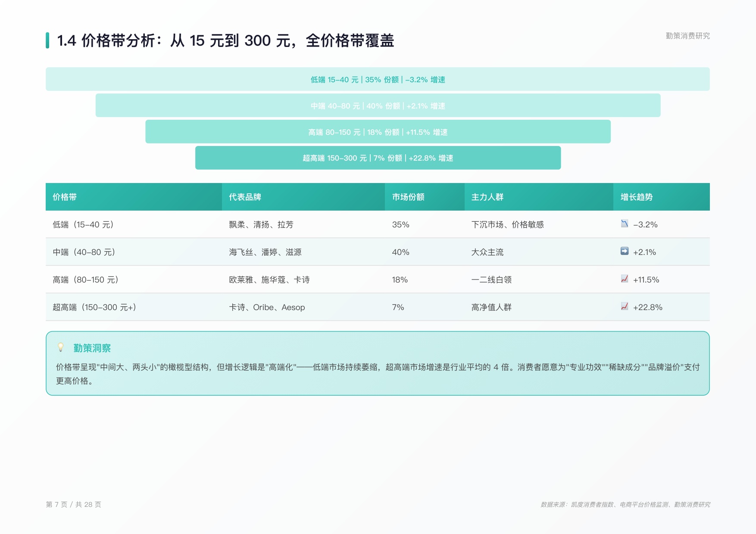This screenshot has height=534, width=756.
Task: Select the 中端 40–80 元 funnel bar
Action: click(378, 106)
